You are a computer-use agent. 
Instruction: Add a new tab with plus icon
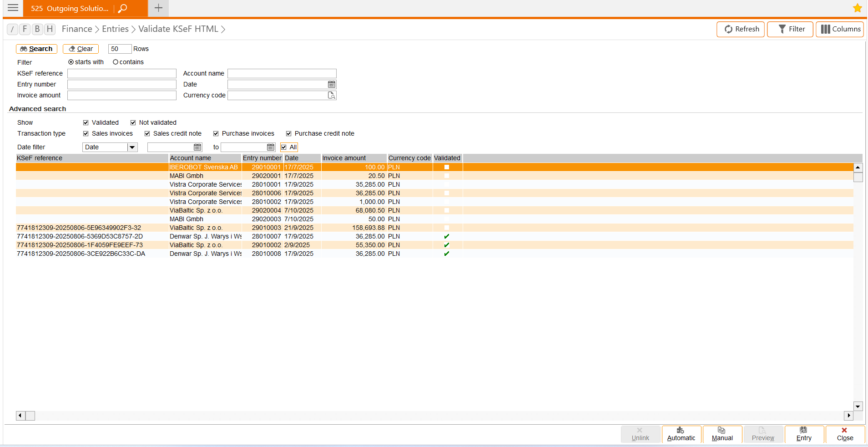[x=158, y=8]
